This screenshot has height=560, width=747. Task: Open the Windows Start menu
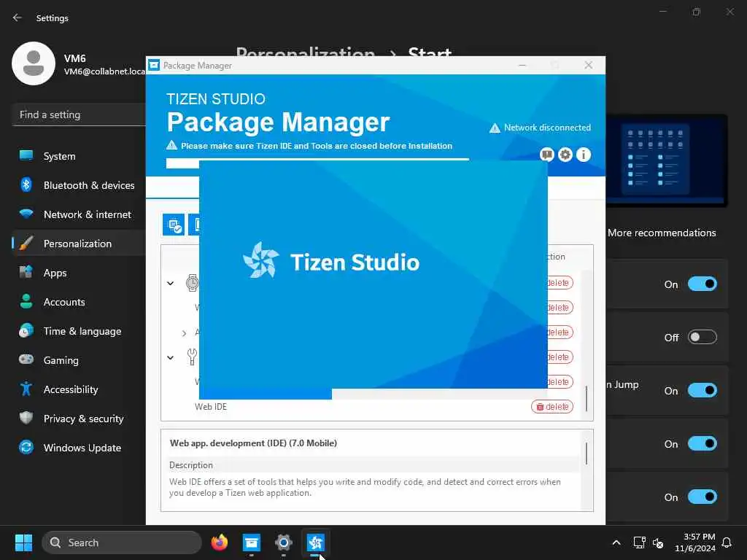[x=23, y=542]
